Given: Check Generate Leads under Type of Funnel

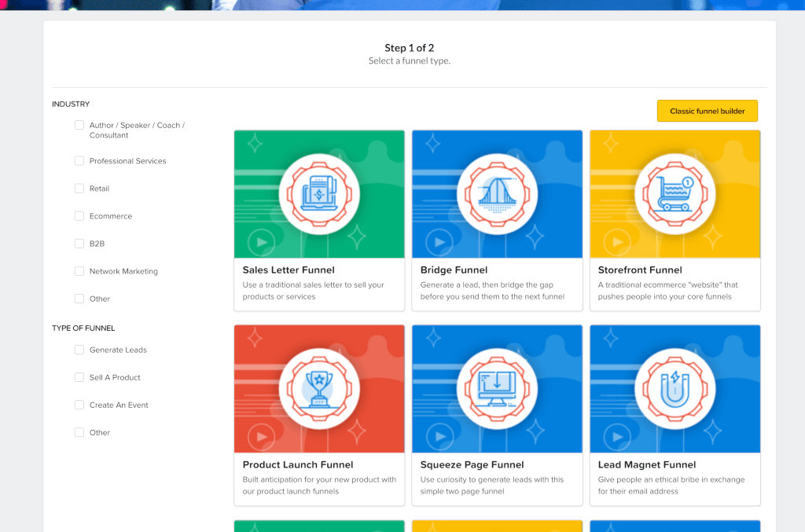Looking at the screenshot, I should (79, 349).
